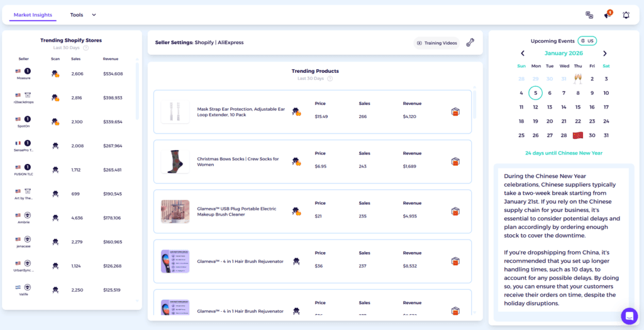Click the January 2026 month title
The image size is (644, 330).
(563, 53)
